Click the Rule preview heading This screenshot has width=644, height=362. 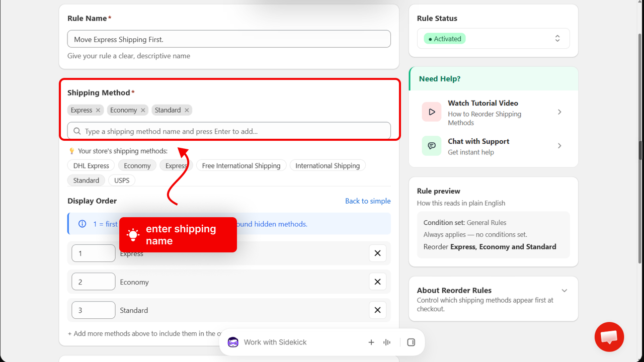[x=439, y=191]
